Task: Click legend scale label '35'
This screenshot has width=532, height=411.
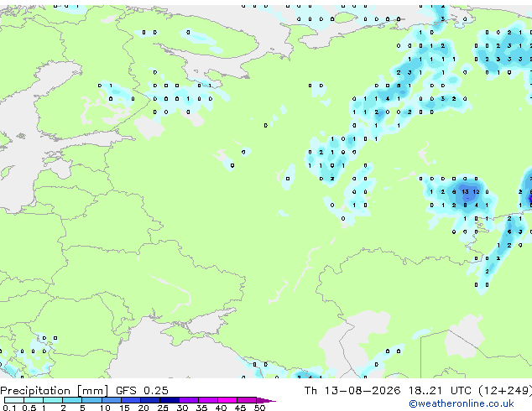Action: pyautogui.click(x=202, y=408)
